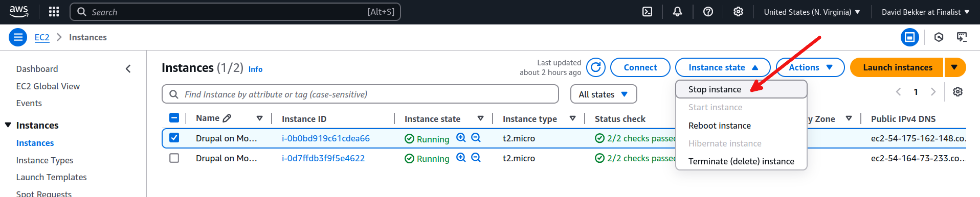This screenshot has width=980, height=197.
Task: Open the David Bekker account menu
Action: coord(925,12)
